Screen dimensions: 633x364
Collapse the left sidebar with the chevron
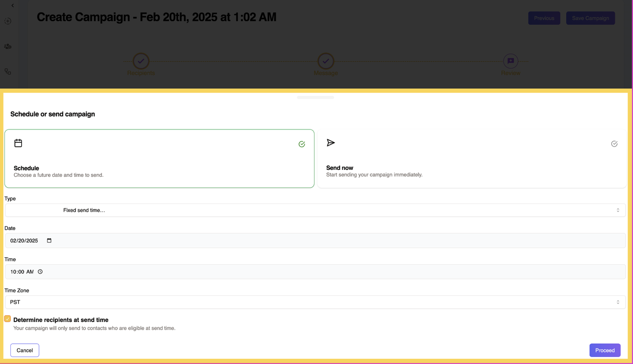12,5
